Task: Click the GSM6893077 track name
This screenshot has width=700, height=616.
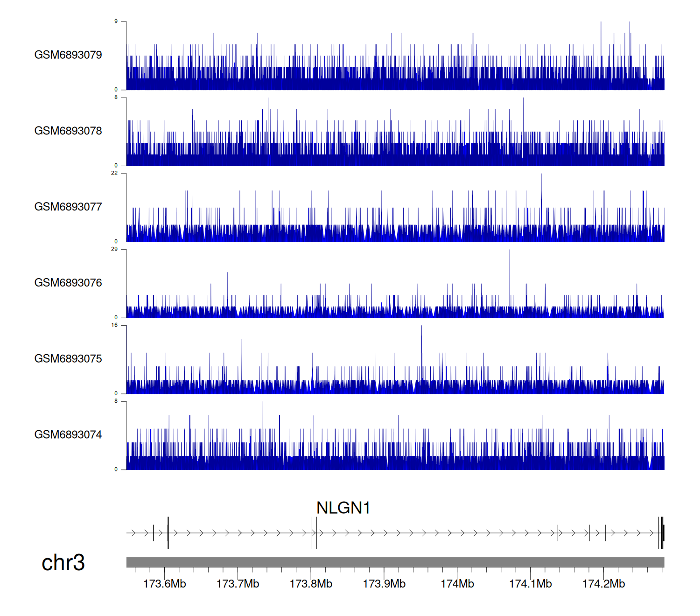Action: pos(68,207)
